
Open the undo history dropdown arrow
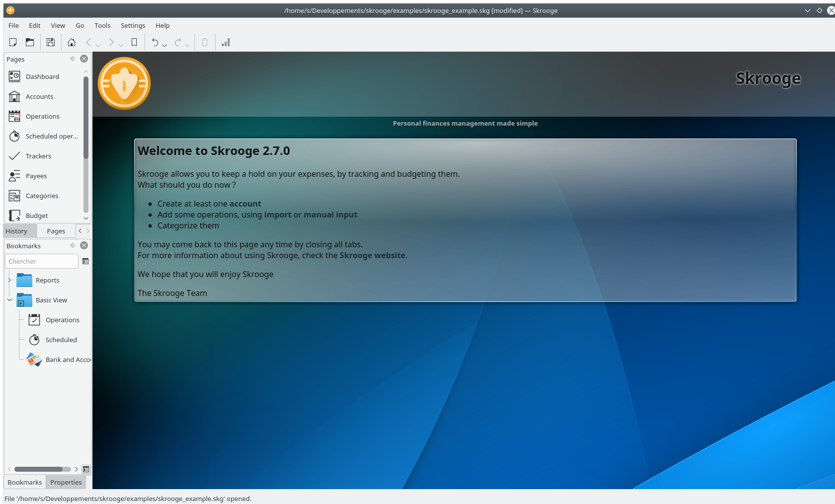click(x=165, y=45)
